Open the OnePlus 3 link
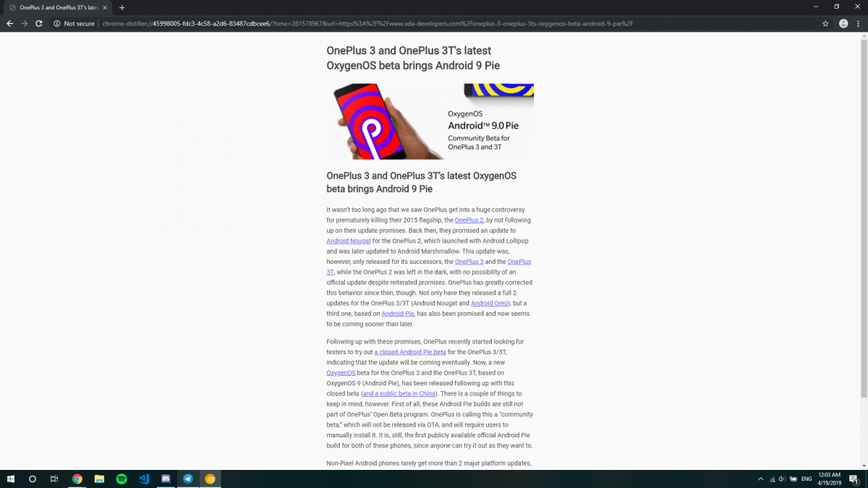Image resolution: width=868 pixels, height=488 pixels. tap(469, 262)
